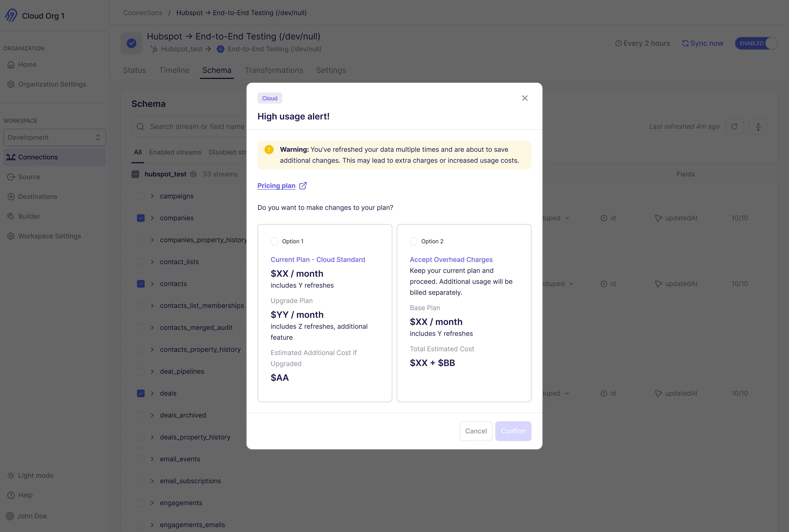Select the Option 1 radio button
The image size is (789, 532).
click(x=275, y=241)
